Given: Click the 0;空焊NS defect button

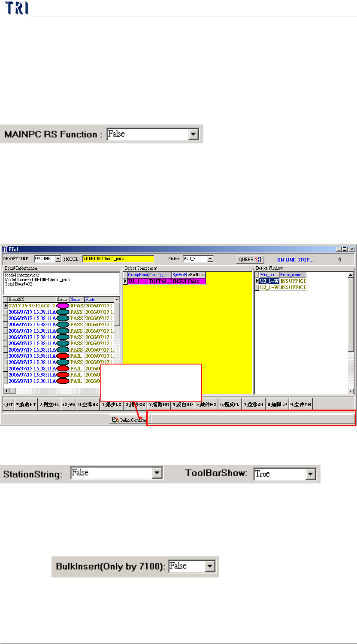Looking at the screenshot, I should 88,404.
